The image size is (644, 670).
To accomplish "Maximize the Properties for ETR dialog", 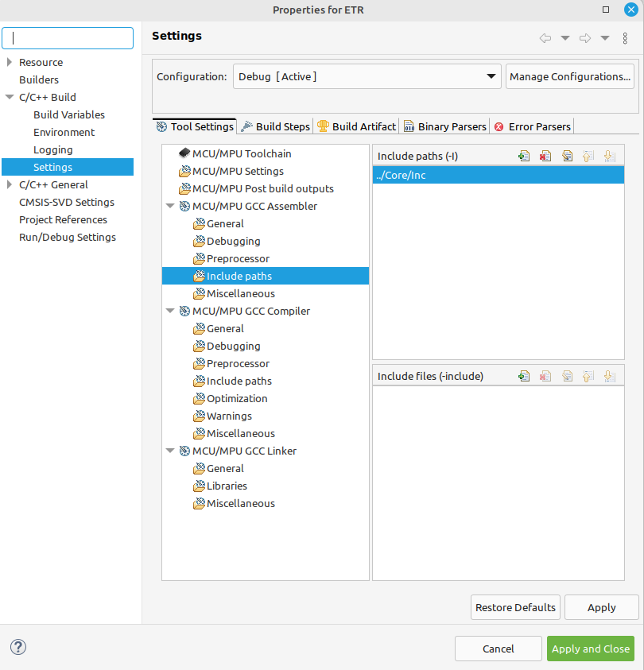I will [x=606, y=10].
